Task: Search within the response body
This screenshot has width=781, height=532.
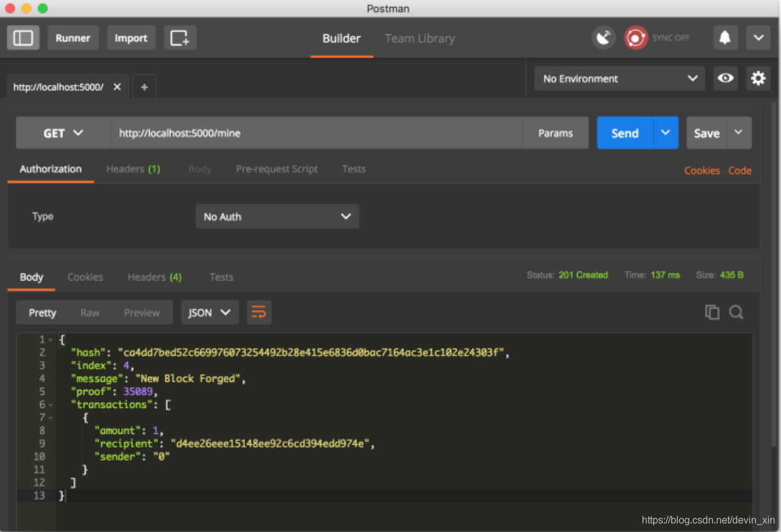Action: 736,312
